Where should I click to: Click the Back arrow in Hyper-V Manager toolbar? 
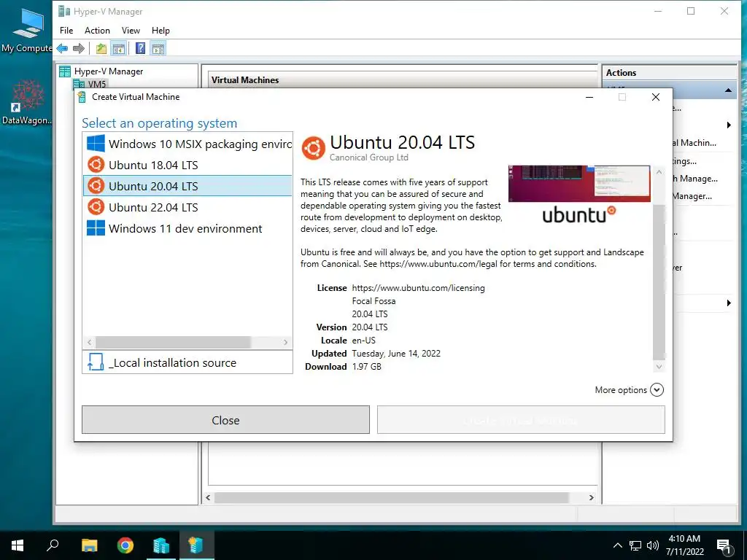coord(62,48)
